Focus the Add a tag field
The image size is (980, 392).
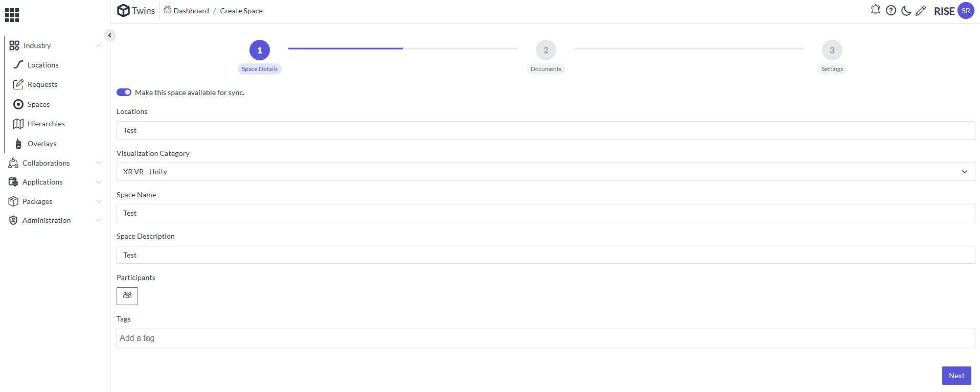click(545, 338)
